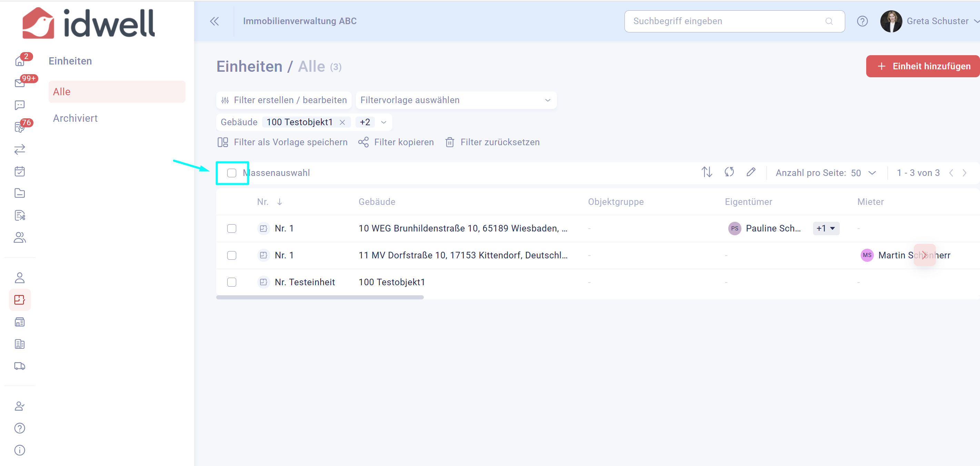This screenshot has width=980, height=466.
Task: Open the buildings calendar-like sidebar icon
Action: coord(20,322)
